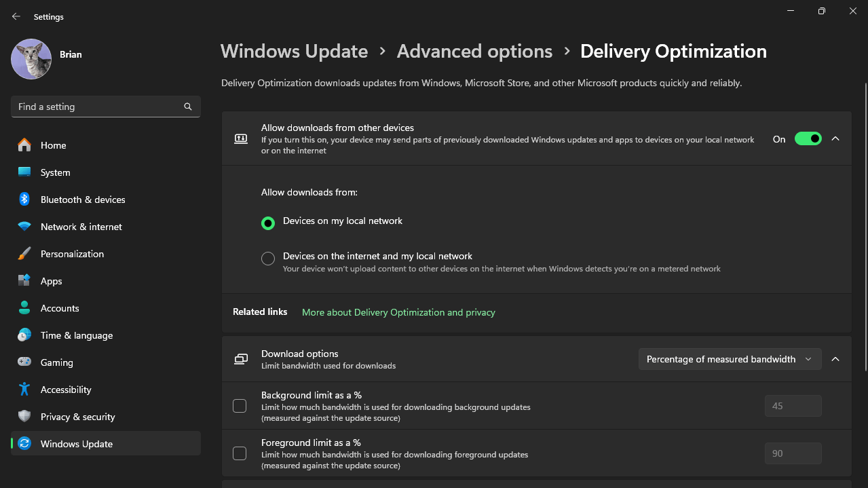
Task: Click the Windows Update sync icon
Action: tap(24, 444)
